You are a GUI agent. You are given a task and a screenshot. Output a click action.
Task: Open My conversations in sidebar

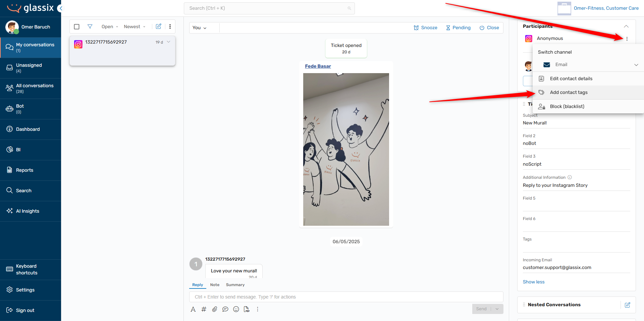31,48
